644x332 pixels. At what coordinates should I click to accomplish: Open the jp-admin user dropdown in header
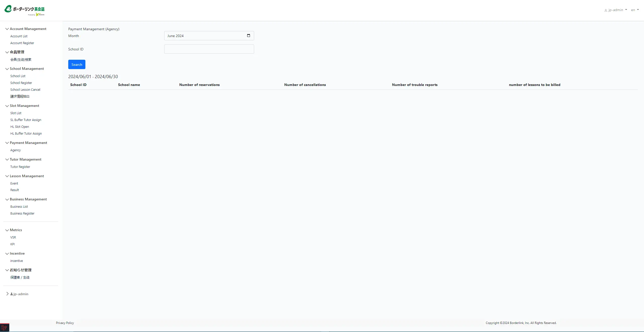pos(616,10)
